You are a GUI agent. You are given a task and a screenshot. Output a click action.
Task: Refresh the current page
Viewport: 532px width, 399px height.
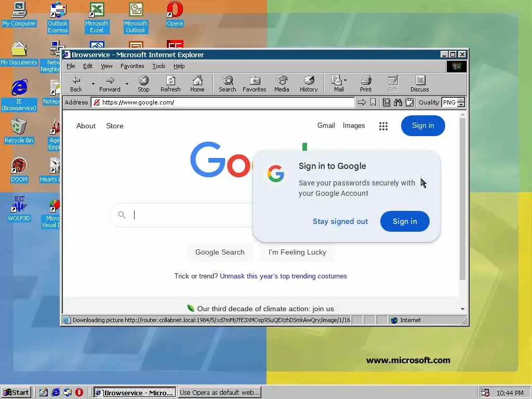point(170,84)
